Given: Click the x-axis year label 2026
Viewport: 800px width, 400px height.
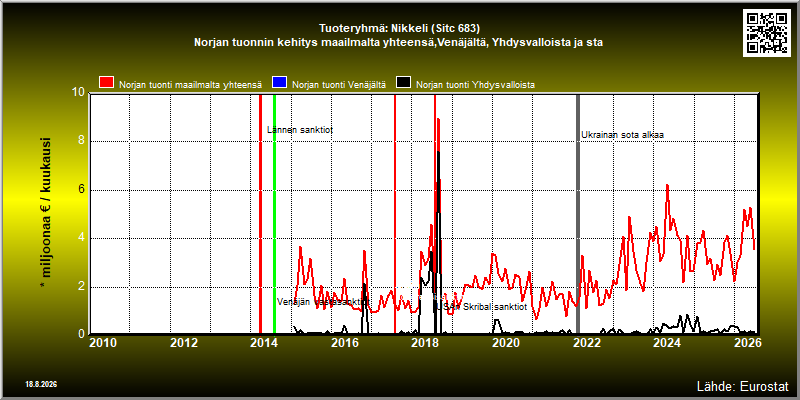Looking at the screenshot, I should pos(747,342).
